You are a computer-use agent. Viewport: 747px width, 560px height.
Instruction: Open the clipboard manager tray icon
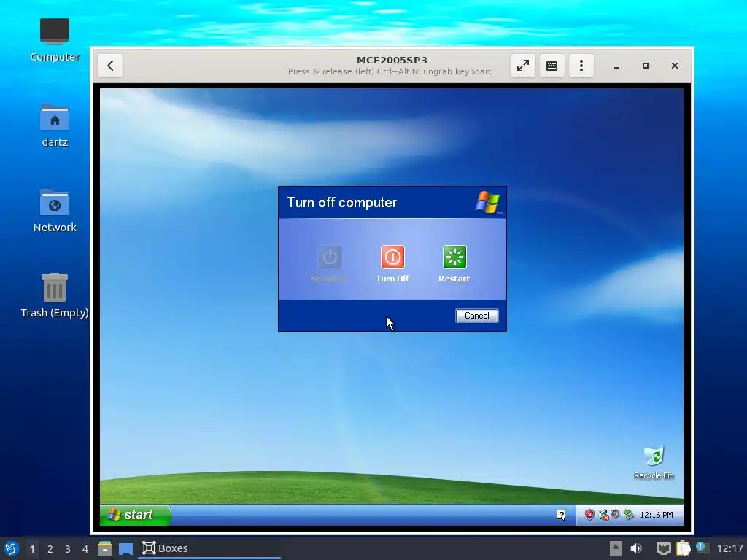click(683, 548)
